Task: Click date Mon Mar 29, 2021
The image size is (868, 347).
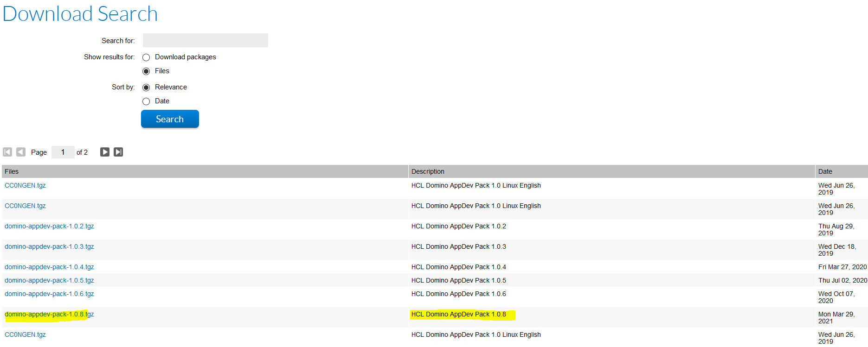Action: 836,318
